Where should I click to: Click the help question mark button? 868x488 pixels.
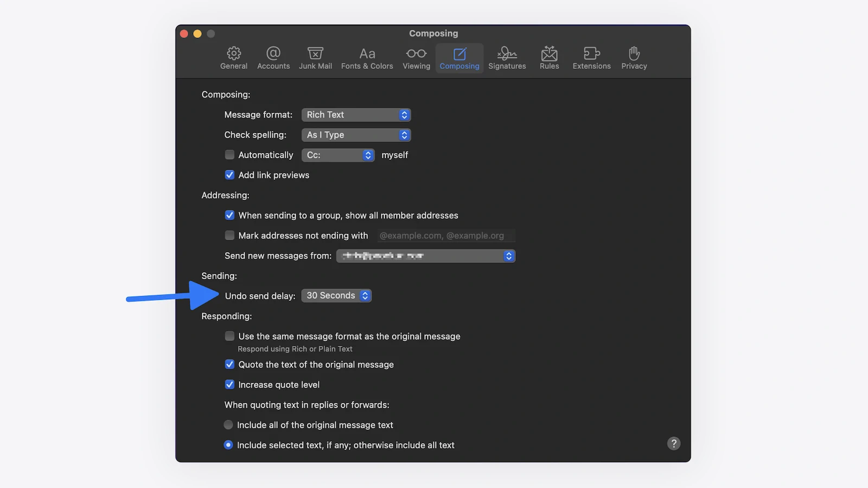pyautogui.click(x=673, y=444)
